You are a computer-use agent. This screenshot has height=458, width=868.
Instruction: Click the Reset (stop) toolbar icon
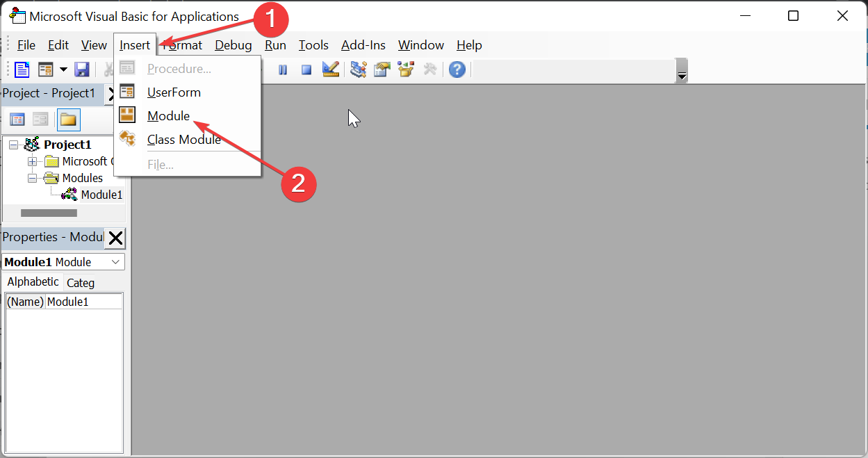[x=306, y=69]
